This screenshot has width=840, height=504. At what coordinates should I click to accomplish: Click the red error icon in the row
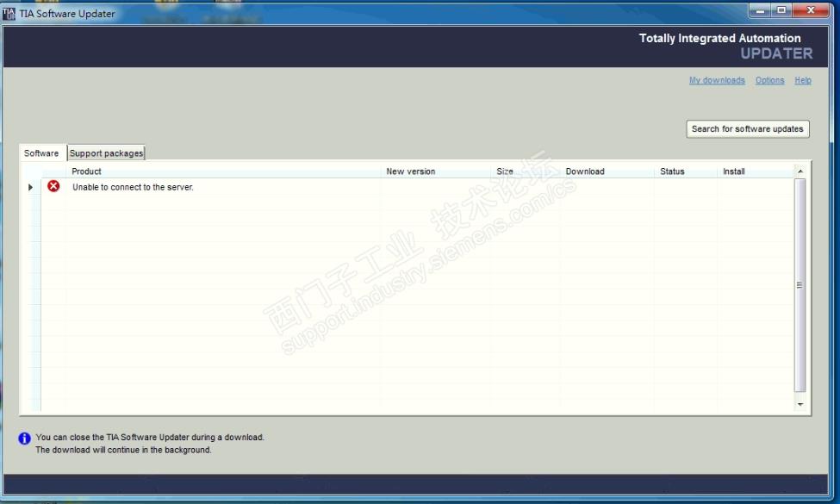tap(53, 186)
